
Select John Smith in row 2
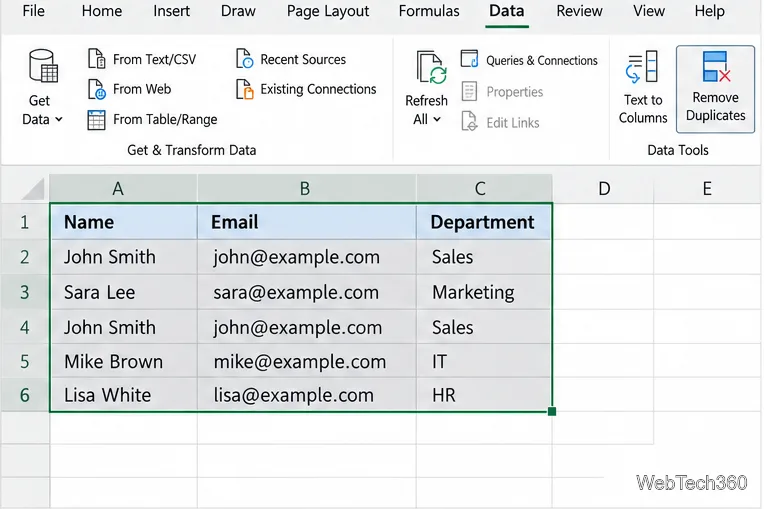(124, 257)
